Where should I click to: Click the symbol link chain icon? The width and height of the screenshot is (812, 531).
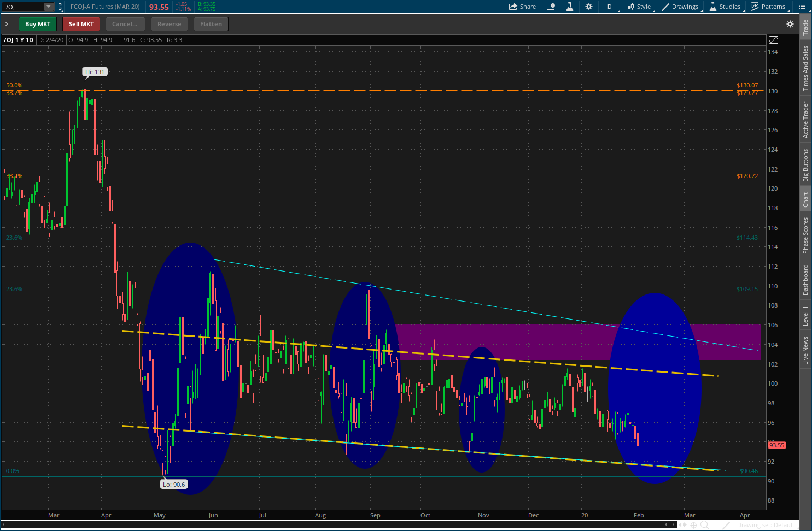[60, 7]
